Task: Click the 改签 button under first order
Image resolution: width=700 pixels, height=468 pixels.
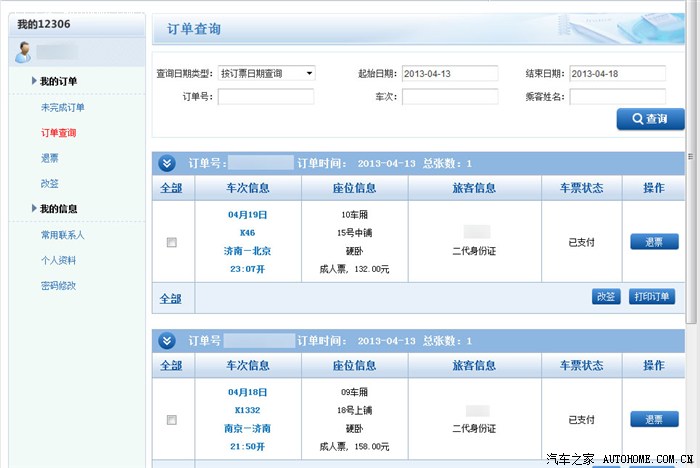Action: pyautogui.click(x=606, y=297)
